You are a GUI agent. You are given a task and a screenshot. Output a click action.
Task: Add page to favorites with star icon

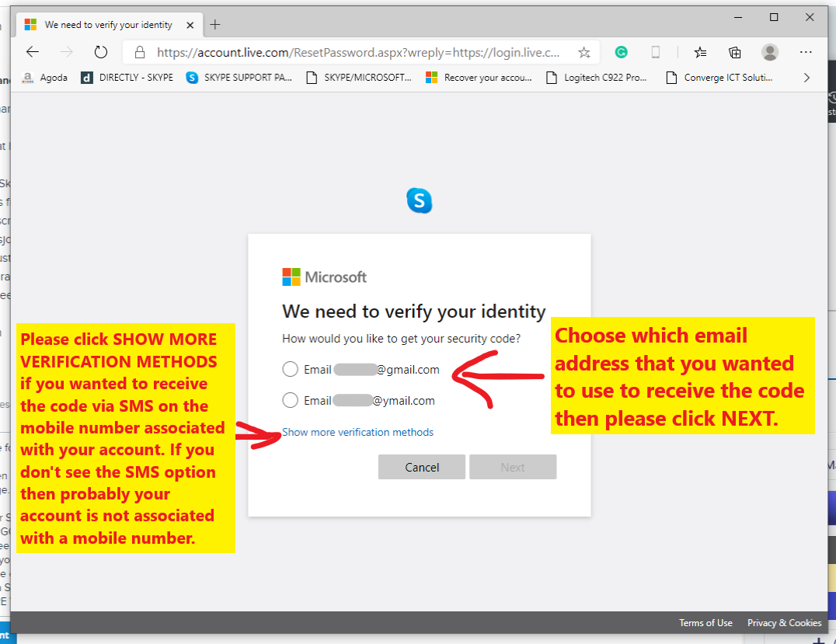pyautogui.click(x=584, y=52)
